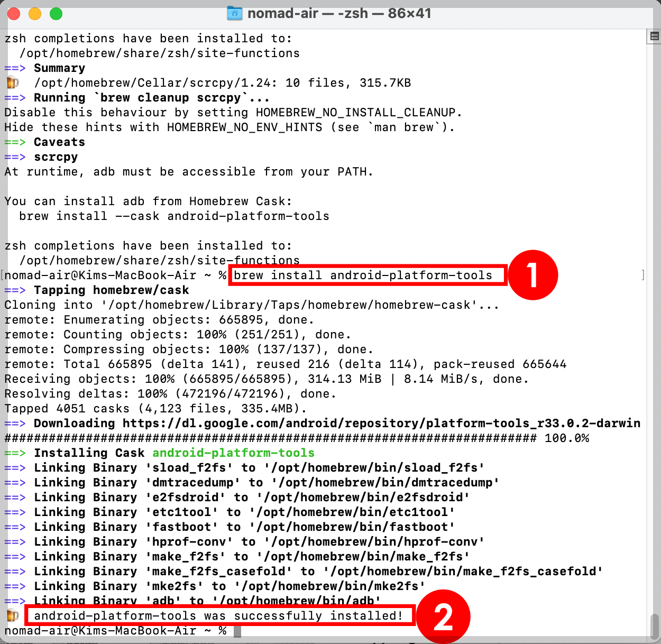Click the "Linking Binary 'sload_f2fs'" line
The height and width of the screenshot is (644, 661).
[245, 468]
